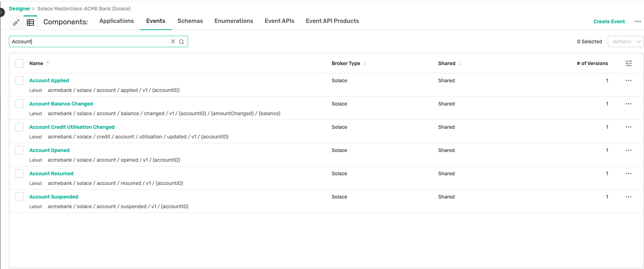Select the Account Opened checkbox

(x=19, y=150)
